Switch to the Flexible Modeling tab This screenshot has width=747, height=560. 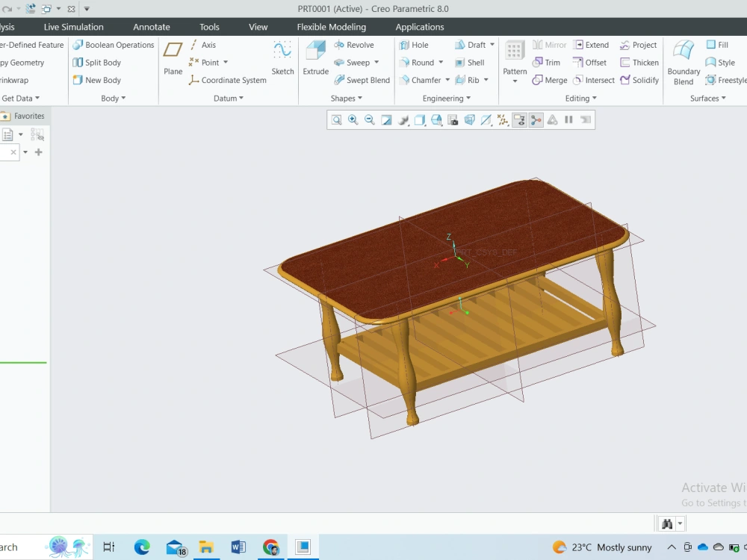pyautogui.click(x=331, y=27)
